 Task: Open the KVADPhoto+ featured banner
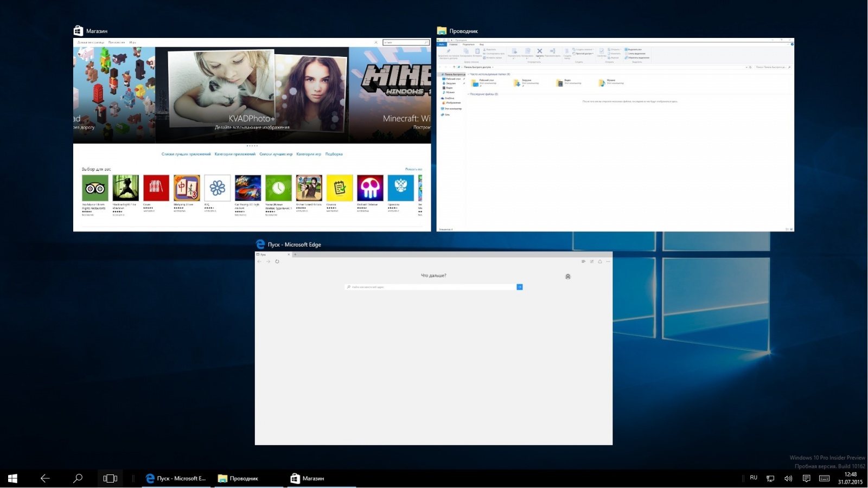pyautogui.click(x=252, y=95)
